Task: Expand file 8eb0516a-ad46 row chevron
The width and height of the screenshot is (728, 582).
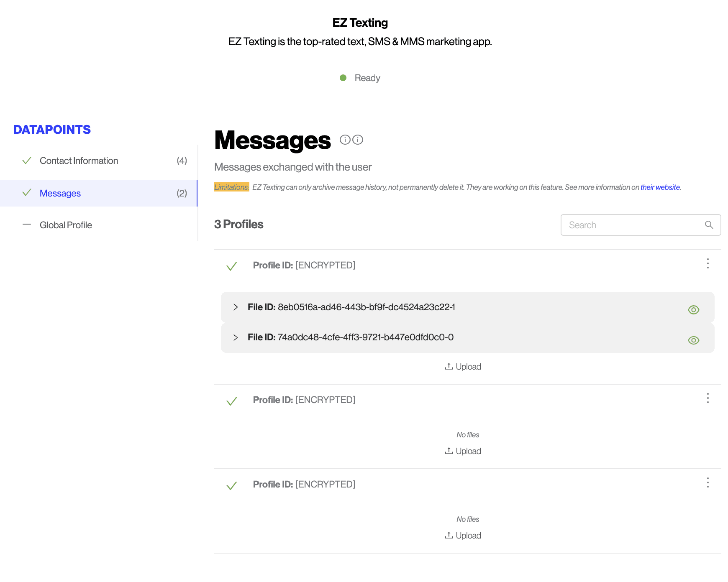Action: click(236, 307)
